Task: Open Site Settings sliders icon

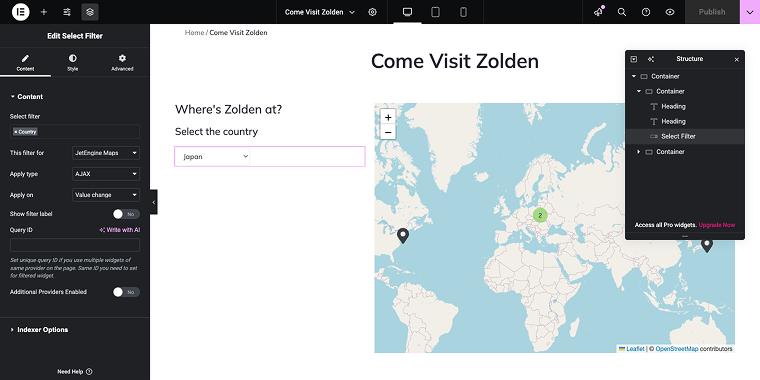Action: click(x=67, y=12)
